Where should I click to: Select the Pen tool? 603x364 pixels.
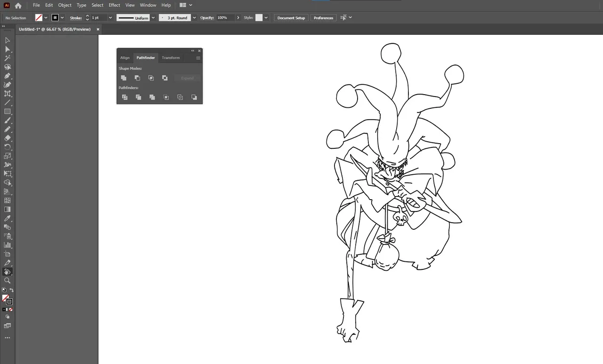pyautogui.click(x=8, y=76)
